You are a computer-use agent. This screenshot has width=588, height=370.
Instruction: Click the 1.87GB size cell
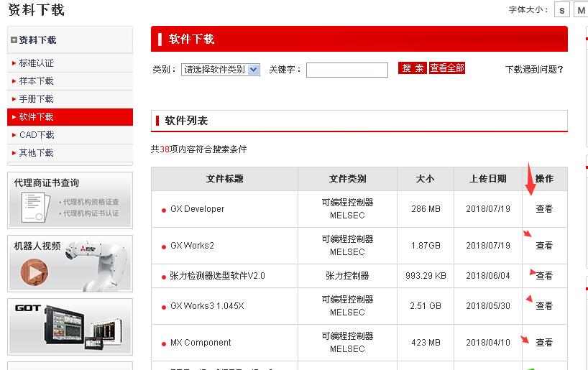coord(426,246)
